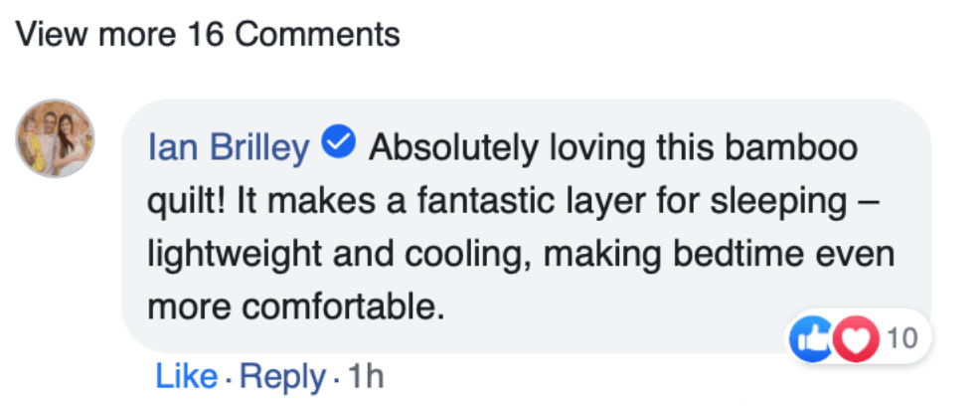
Task: Click the 1h comment timestamp
Action: (x=364, y=377)
